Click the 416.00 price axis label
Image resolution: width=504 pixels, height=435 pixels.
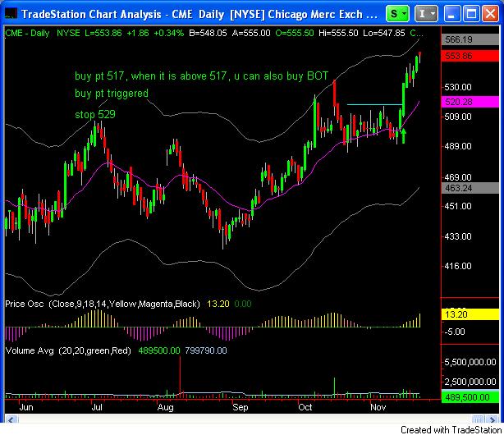click(x=458, y=266)
